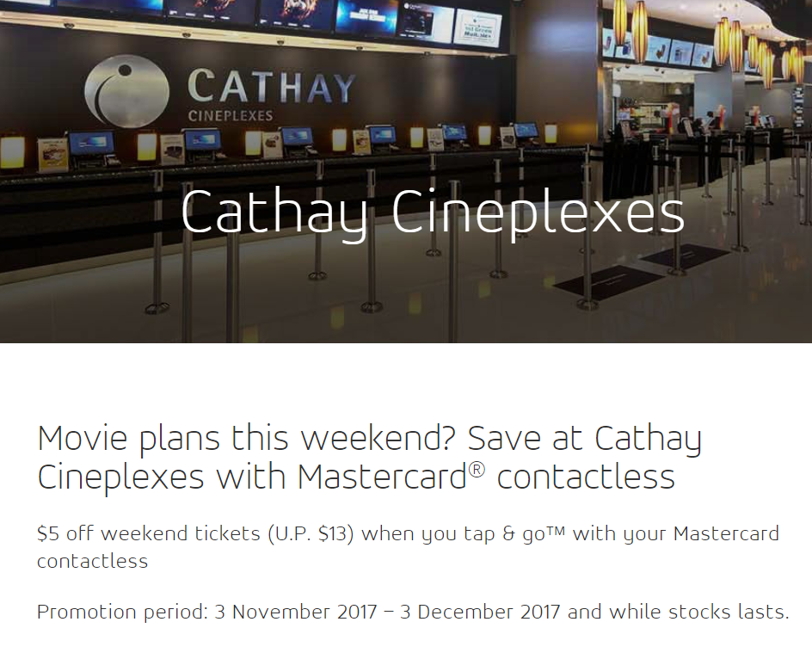Viewport: 812px width, 665px height.
Task: Select the white Cathay Cineplexes banner title
Action: pos(433,212)
